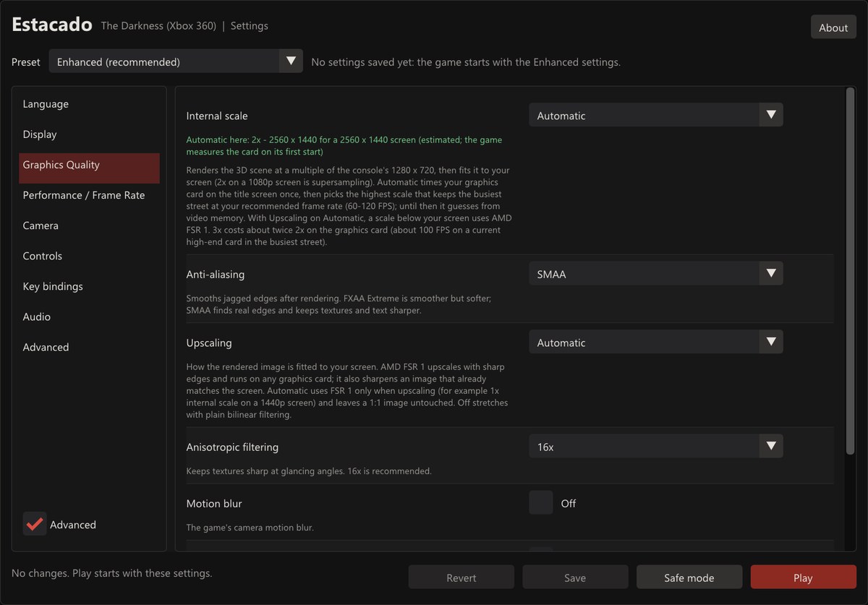Click 'Keeps textures sharp at glancing angles' text
This screenshot has width=868, height=605.
[x=309, y=471]
